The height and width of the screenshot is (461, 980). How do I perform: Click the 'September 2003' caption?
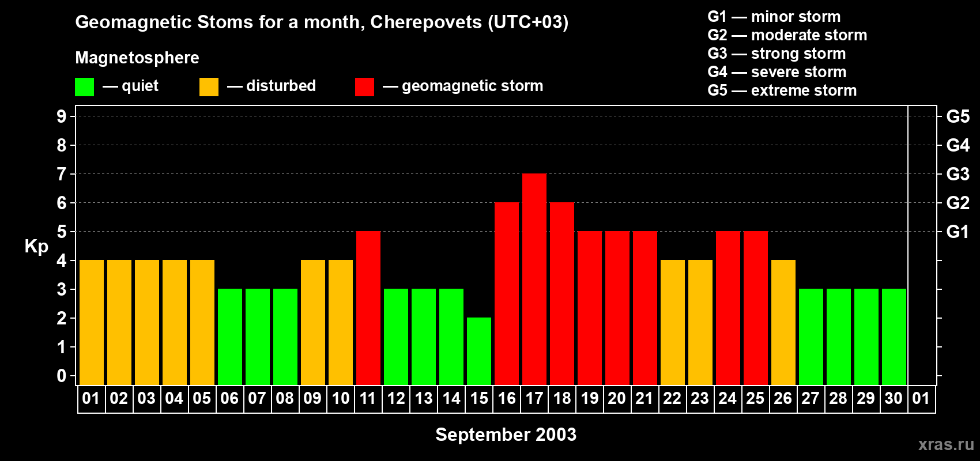[506, 434]
